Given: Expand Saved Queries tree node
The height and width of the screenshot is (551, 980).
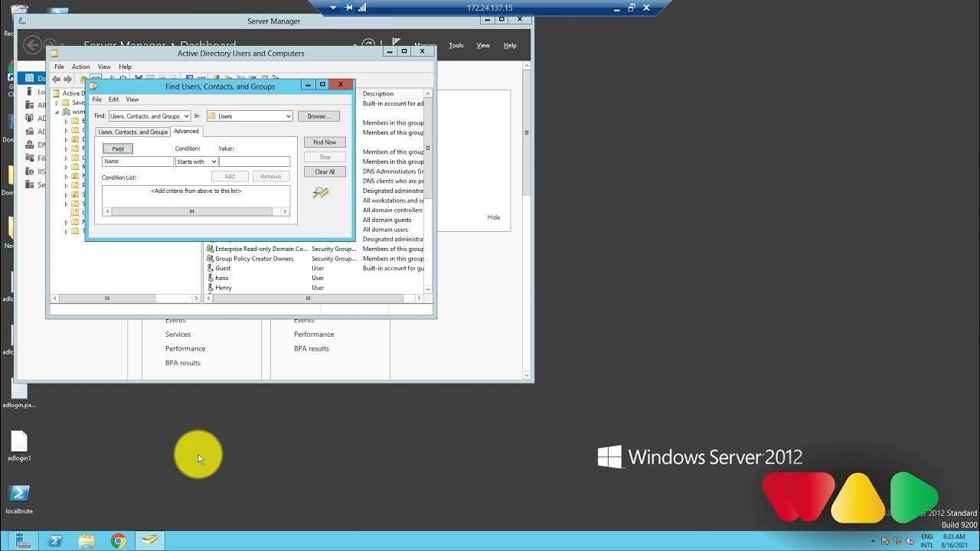Looking at the screenshot, I should [x=57, y=103].
